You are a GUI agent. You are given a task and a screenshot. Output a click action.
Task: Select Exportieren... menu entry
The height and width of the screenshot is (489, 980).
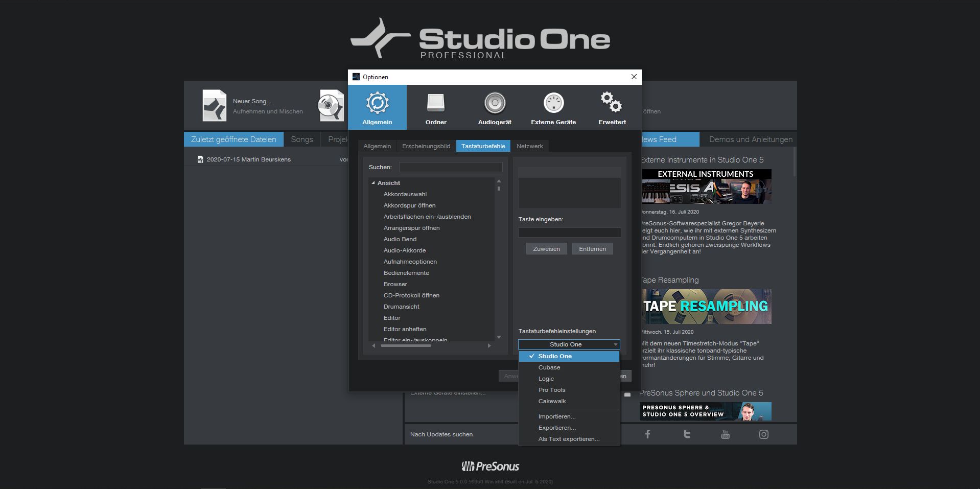[569, 428]
